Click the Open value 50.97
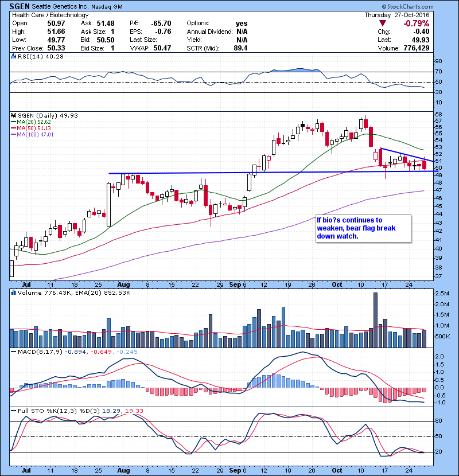Viewport: 459px width, 476px height. (56, 24)
